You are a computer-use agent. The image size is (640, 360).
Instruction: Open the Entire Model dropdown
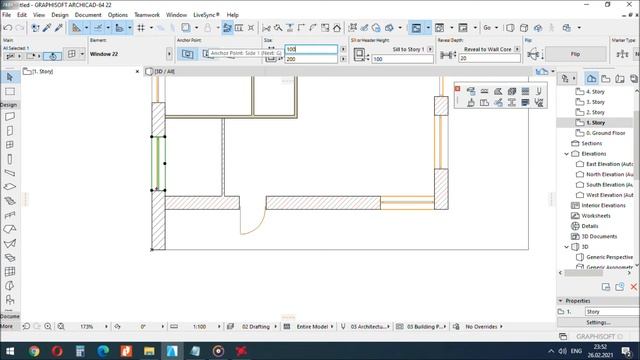(332, 327)
